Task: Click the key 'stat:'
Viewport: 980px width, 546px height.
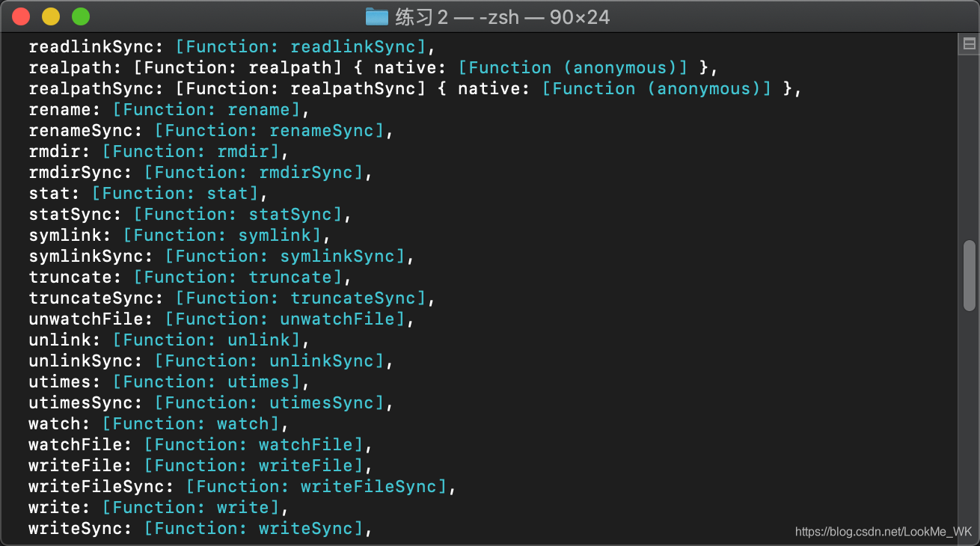Action: pos(55,194)
